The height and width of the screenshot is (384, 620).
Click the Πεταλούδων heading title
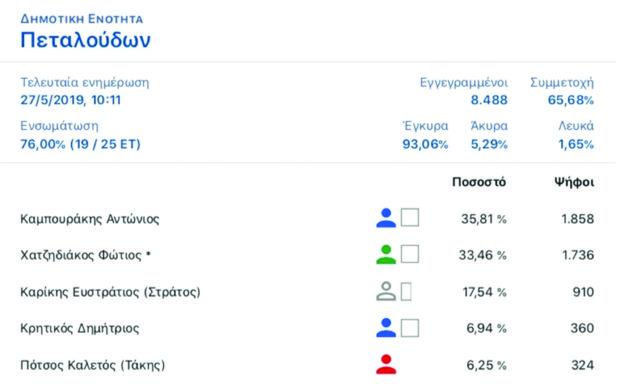coord(85,40)
